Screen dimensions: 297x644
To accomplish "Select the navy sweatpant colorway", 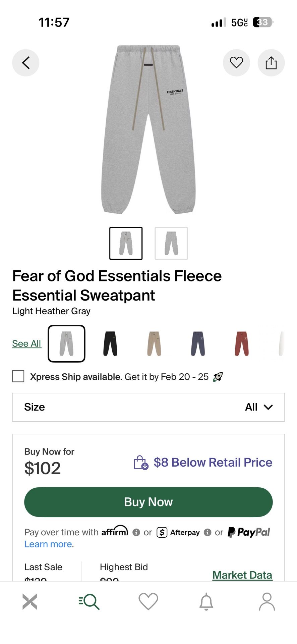I will (198, 343).
